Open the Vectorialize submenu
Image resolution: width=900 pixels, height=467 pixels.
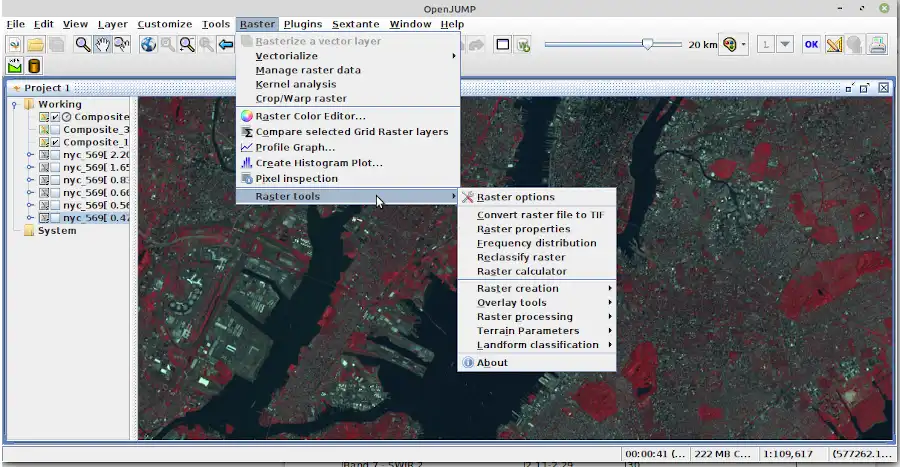point(348,56)
